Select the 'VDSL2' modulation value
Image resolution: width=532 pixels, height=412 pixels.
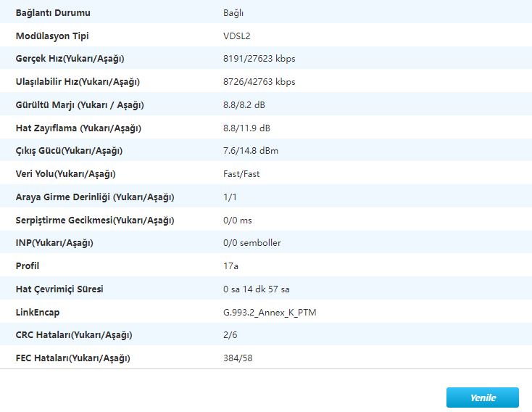pyautogui.click(x=237, y=36)
